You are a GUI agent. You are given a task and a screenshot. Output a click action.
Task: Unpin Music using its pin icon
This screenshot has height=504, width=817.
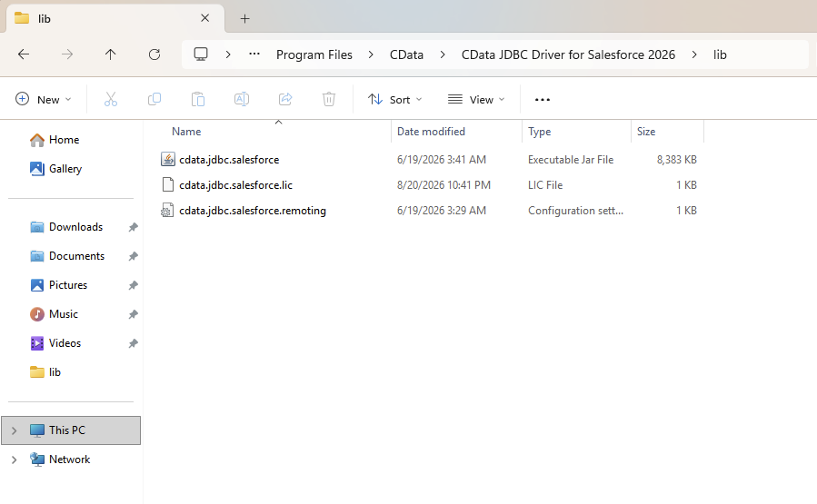tap(134, 314)
